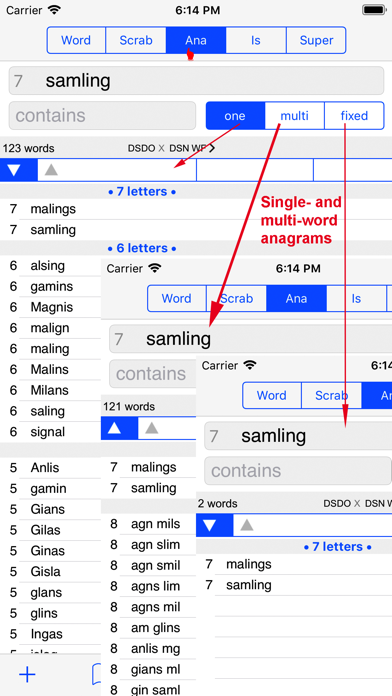Tap the gray up-triangle icon under 2 words
This screenshot has height=696, width=392.
[x=247, y=526]
